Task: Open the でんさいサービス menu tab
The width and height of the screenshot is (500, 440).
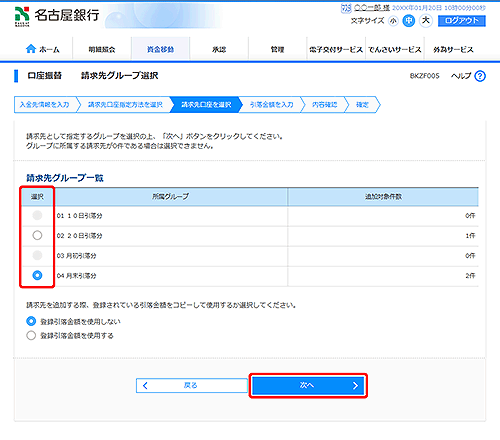Action: click(395, 49)
